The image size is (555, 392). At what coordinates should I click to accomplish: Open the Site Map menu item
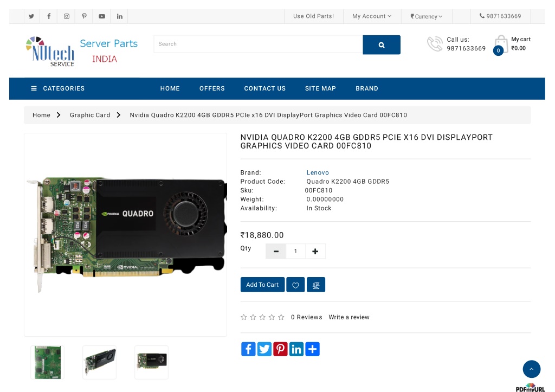point(320,88)
